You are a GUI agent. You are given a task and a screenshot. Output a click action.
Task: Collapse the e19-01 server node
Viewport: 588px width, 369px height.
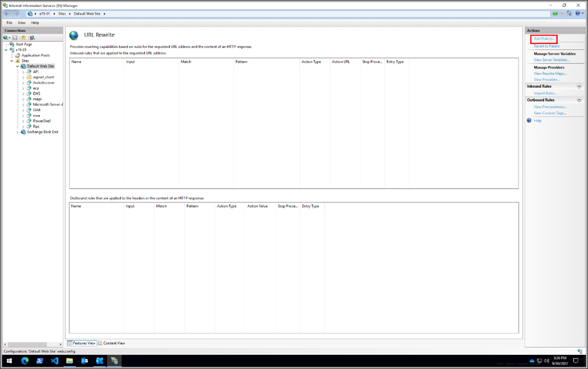(x=6, y=50)
